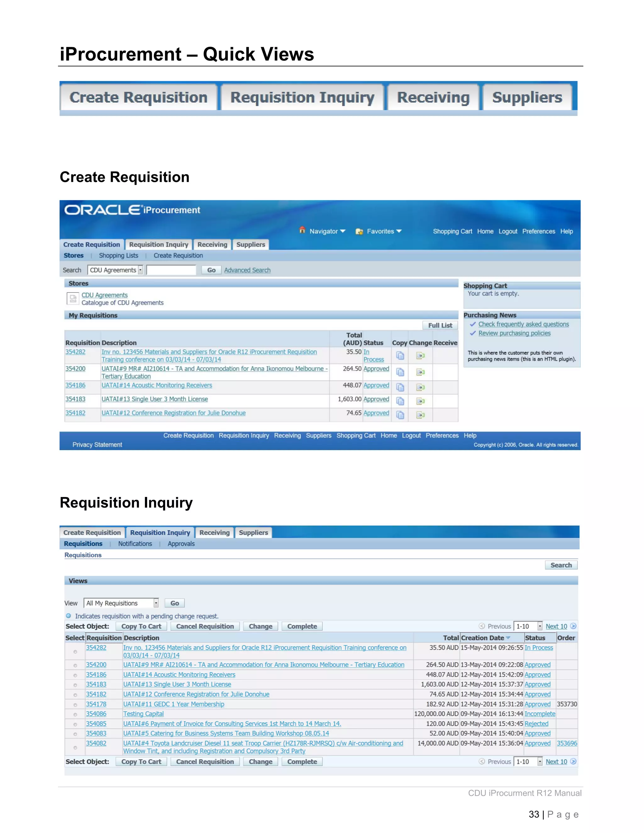The width and height of the screenshot is (644, 833).
Task: Click the lower Complete button
Action: (x=302, y=762)
